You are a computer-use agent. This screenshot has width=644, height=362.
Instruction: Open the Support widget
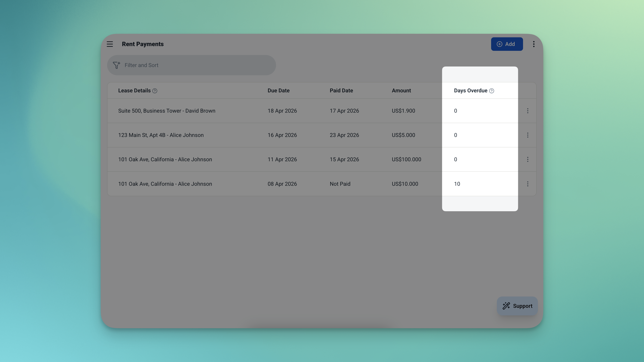517,306
